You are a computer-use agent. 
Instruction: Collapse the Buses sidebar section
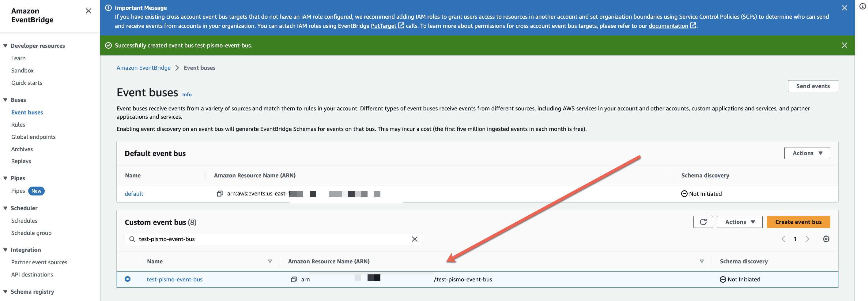tap(6, 100)
